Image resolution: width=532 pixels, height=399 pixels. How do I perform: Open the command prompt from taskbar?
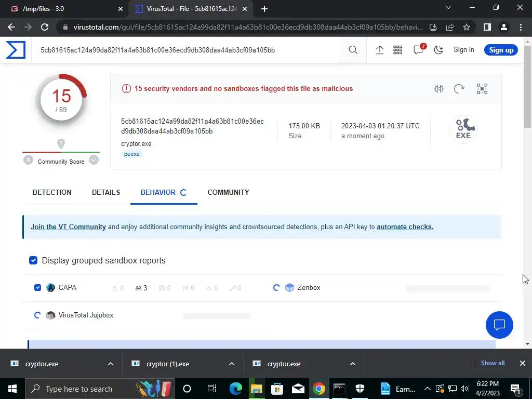point(339,389)
